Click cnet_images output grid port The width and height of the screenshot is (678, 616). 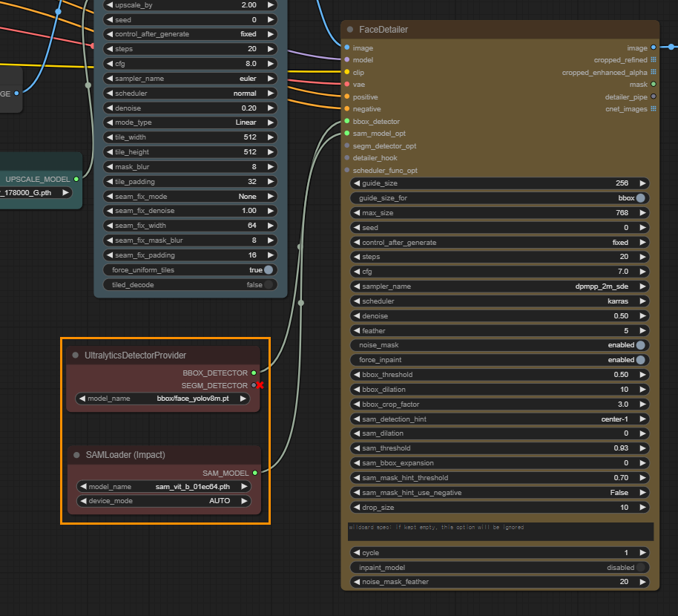tap(654, 109)
